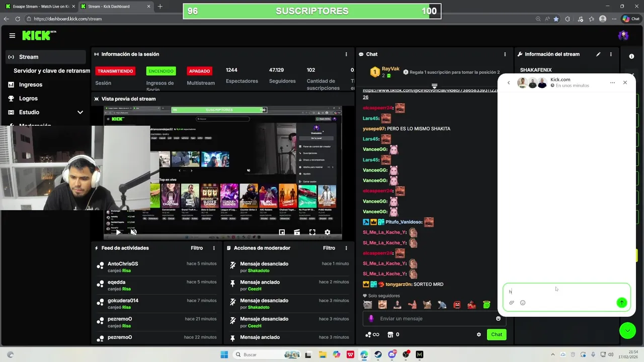The image size is (644, 362).
Task: Edit stream info with the pencil icon
Action: tap(598, 54)
